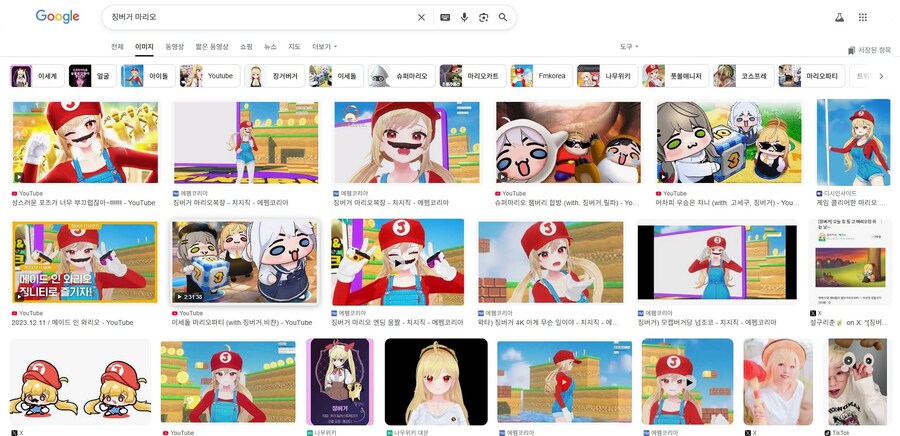
Task: Open 메이드 인 와리오 thumbnail
Action: point(84,262)
